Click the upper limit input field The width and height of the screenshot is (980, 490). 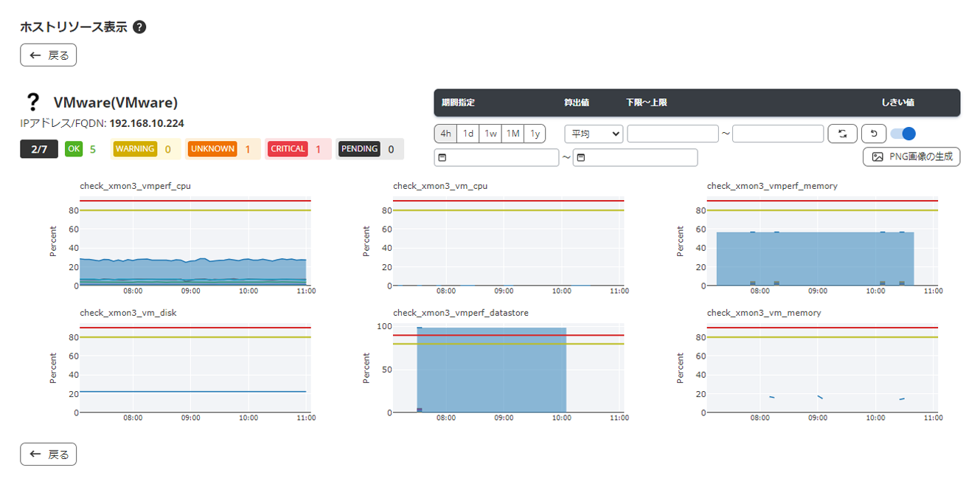(778, 134)
